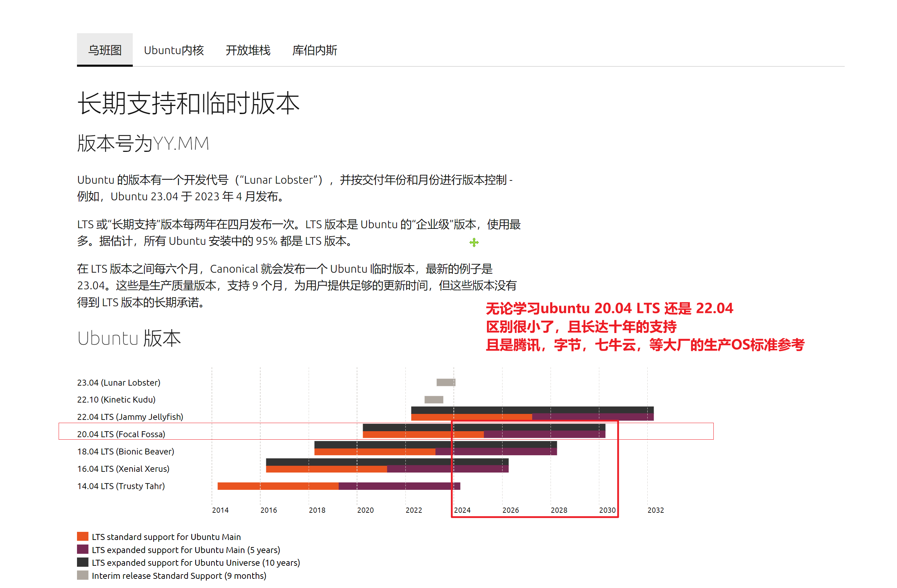Click the 18.04 LTS (Bionic Beaver) label
897x588 pixels.
coord(125,451)
